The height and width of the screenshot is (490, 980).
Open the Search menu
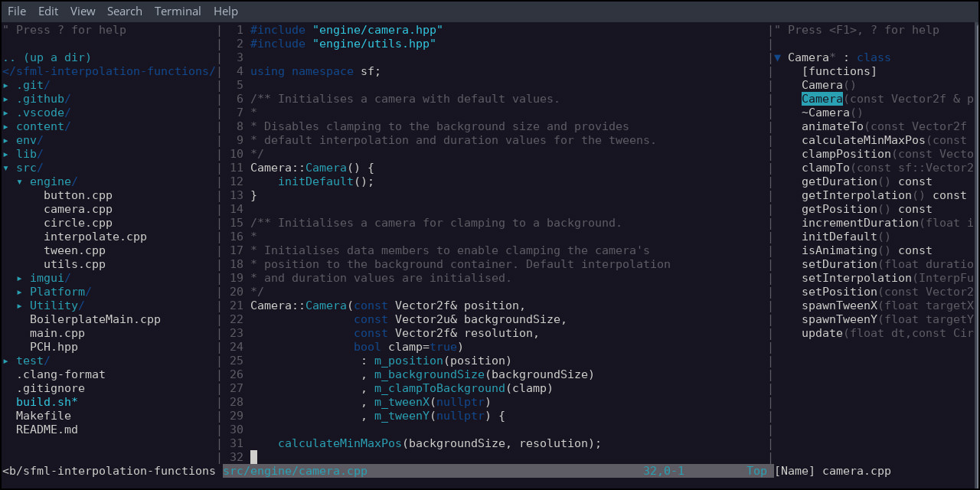[x=125, y=11]
